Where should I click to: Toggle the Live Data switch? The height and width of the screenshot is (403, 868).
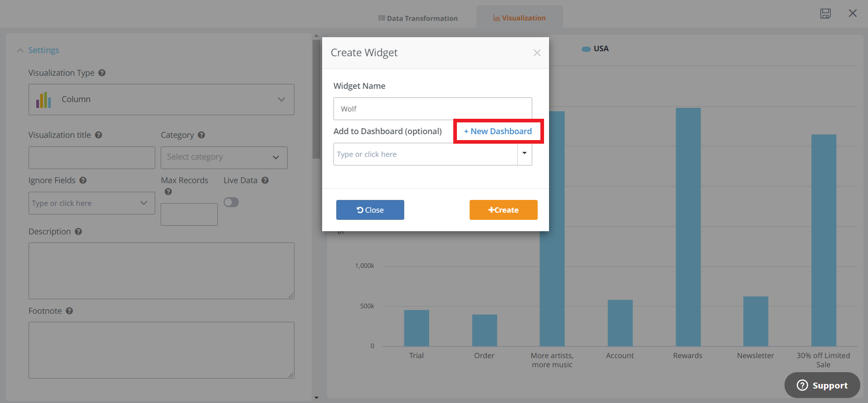(231, 202)
